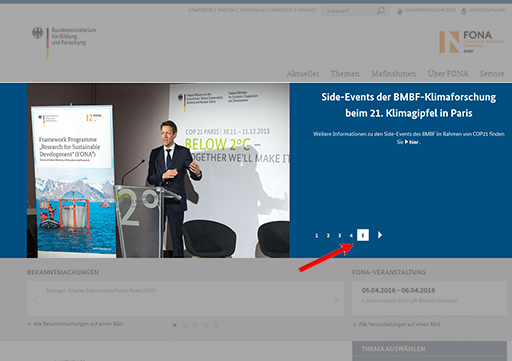Select the third Bekanntmachungen carousel dot

tap(195, 325)
